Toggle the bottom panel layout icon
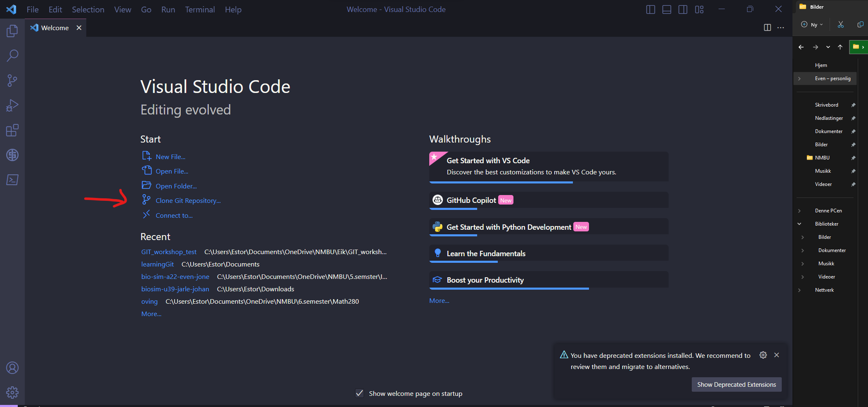The width and height of the screenshot is (868, 407). [x=667, y=10]
